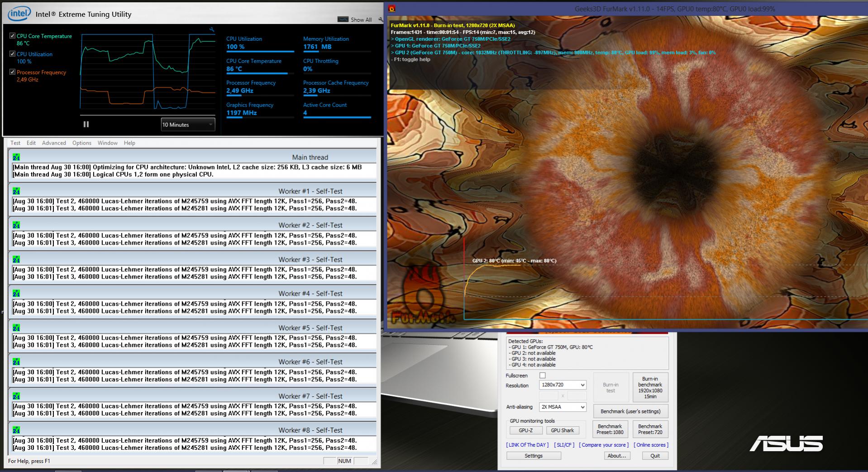
Task: Uncheck CPU Core Temperature in the XTU graph
Action: [x=12, y=36]
